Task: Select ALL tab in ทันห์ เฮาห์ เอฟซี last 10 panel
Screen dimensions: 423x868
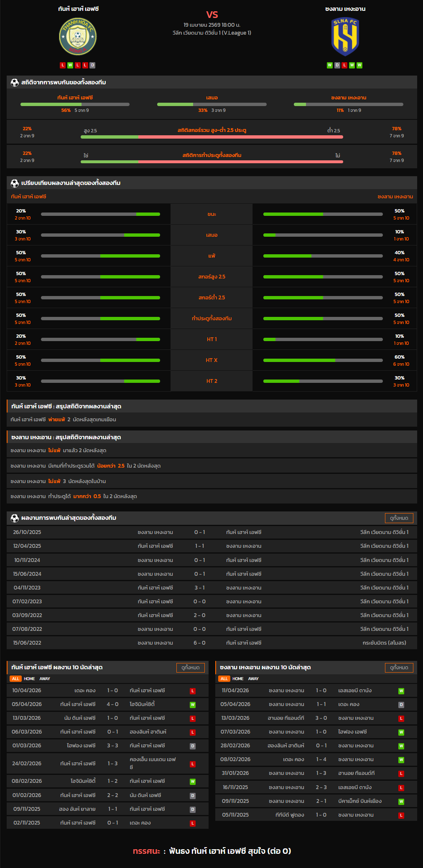Action: (15, 679)
